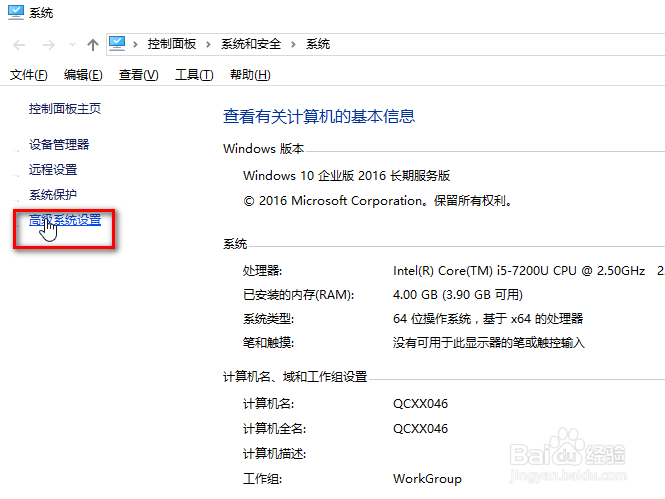Viewport: 665px width, 499px height.
Task: Click the 笔和触摸: label
Action: tap(268, 343)
